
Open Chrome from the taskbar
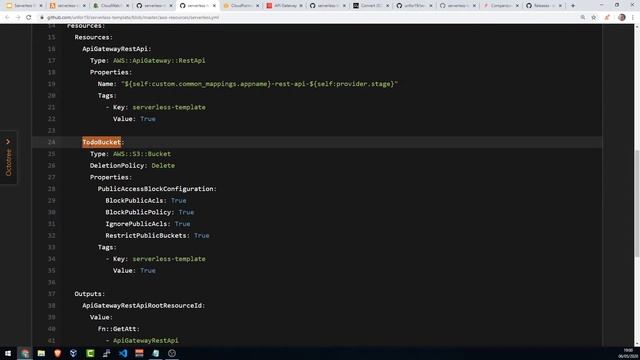[25, 353]
